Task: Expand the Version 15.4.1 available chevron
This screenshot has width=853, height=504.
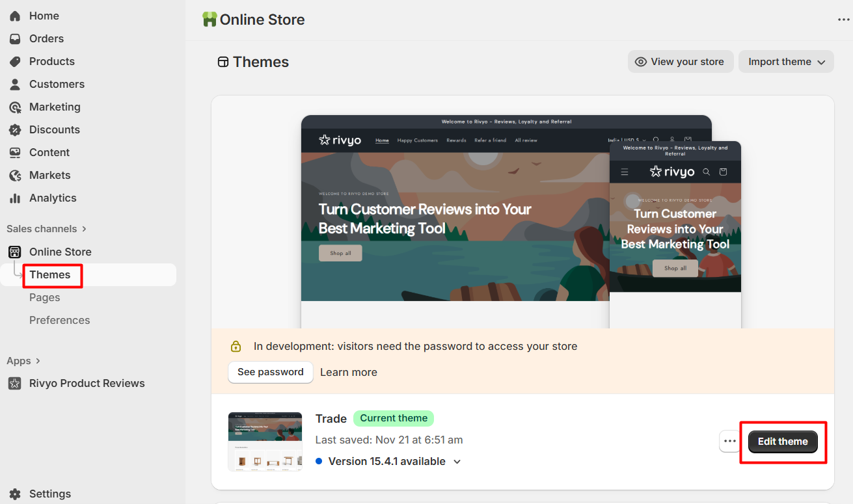Action: pyautogui.click(x=457, y=462)
